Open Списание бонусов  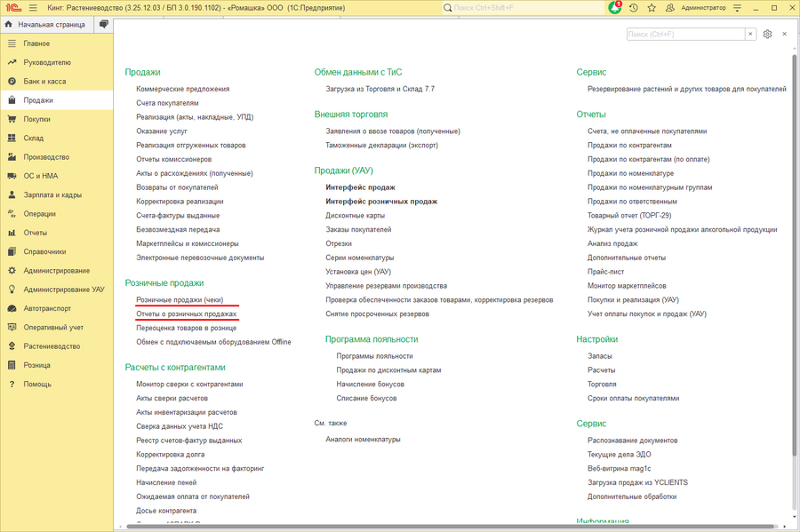click(366, 399)
